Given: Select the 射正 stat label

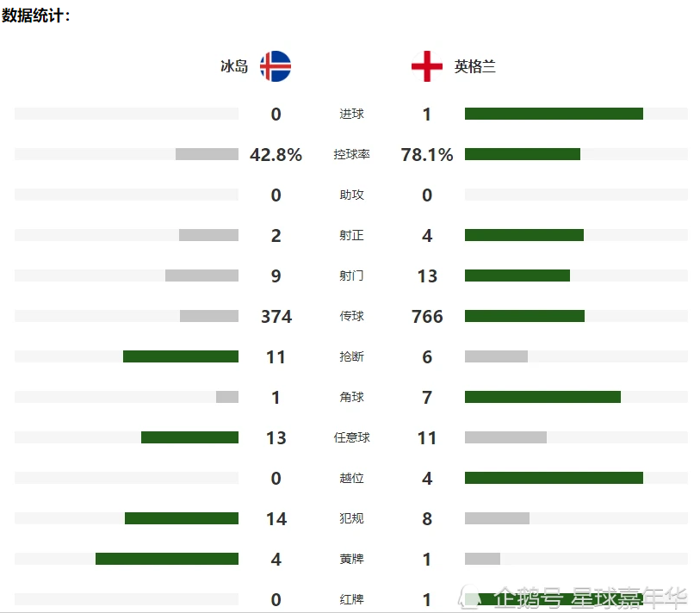Looking at the screenshot, I should (x=351, y=236).
